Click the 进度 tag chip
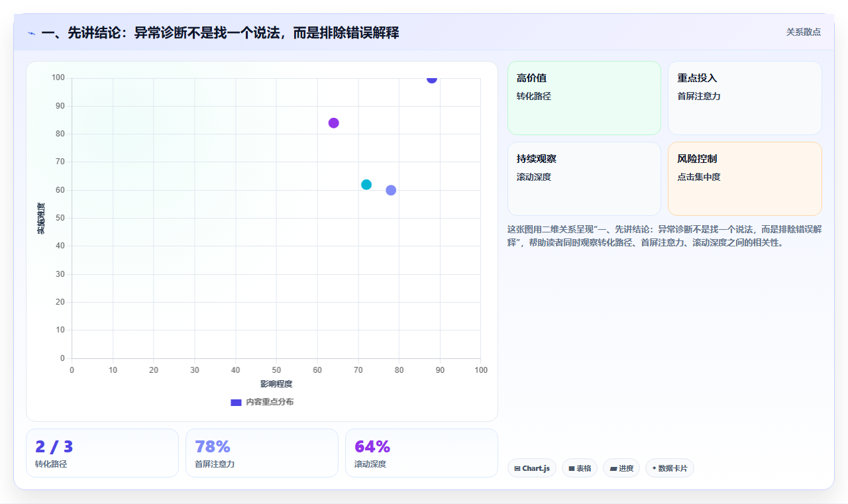 pos(621,468)
